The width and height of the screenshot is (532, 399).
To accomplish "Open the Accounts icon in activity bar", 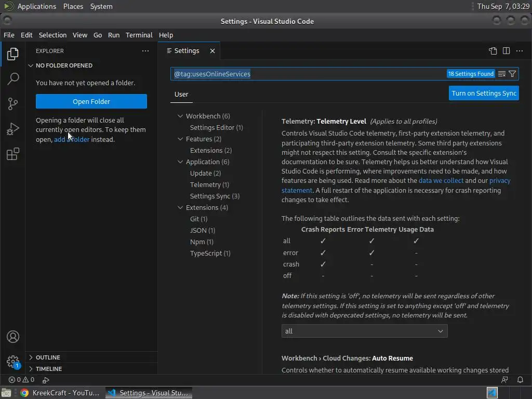I will pyautogui.click(x=13, y=337).
